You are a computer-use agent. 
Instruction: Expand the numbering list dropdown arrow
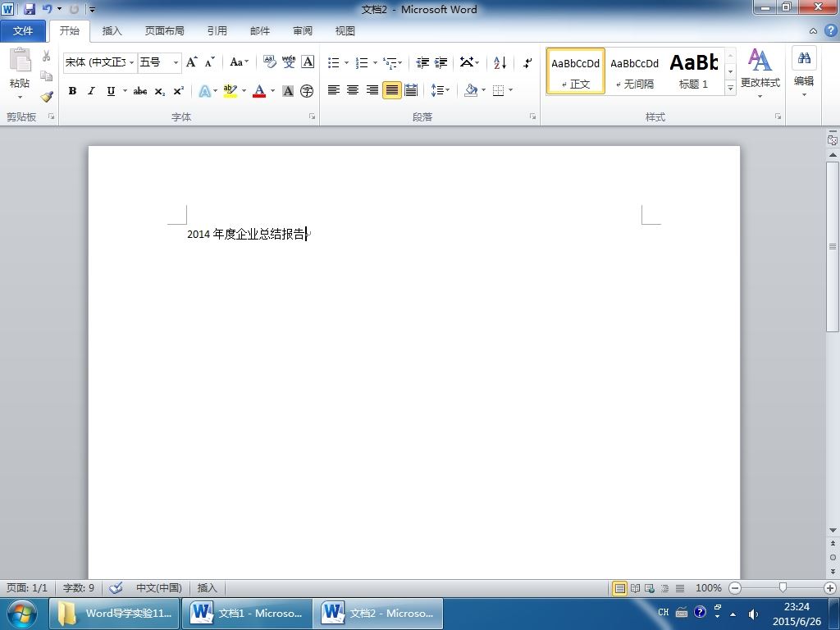(x=375, y=62)
